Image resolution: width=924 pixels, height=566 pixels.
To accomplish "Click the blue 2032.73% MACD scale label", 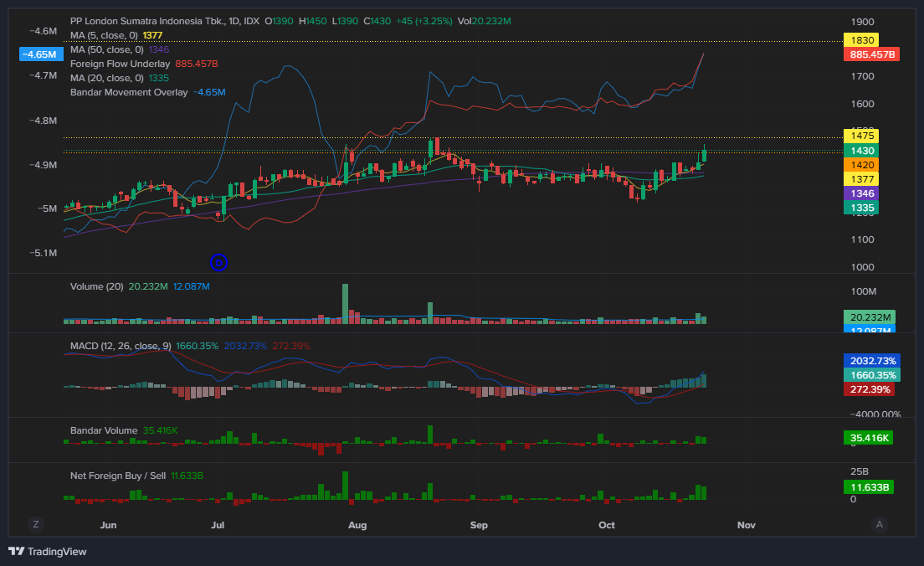I will [871, 361].
